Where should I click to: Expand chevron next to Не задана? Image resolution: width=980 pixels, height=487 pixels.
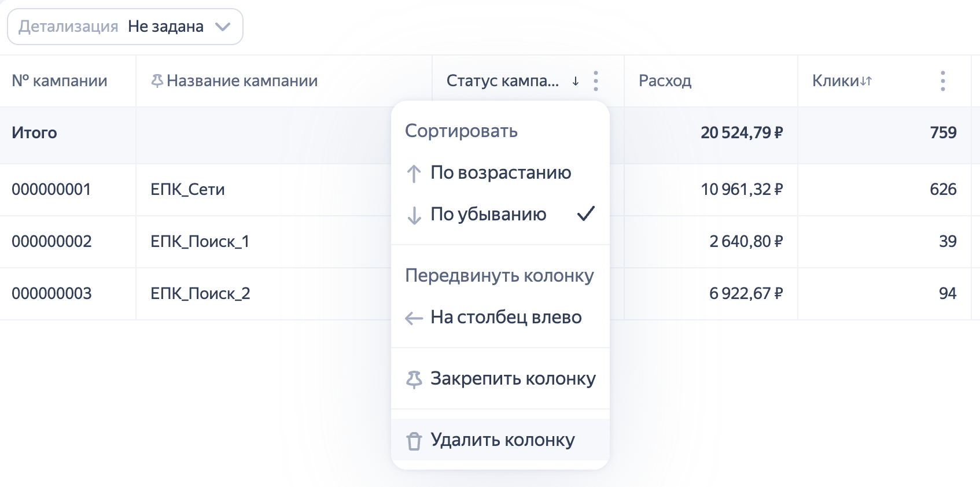[x=223, y=27]
